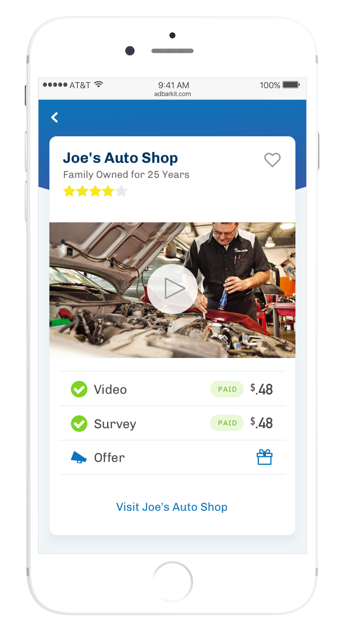Open the Offer megaphone icon
Screen dimensions: 343x644
[79, 457]
